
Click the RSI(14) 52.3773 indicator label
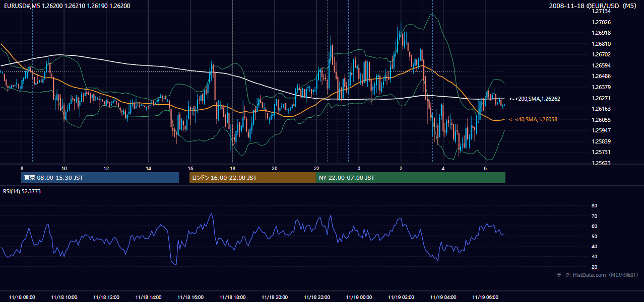[21, 191]
